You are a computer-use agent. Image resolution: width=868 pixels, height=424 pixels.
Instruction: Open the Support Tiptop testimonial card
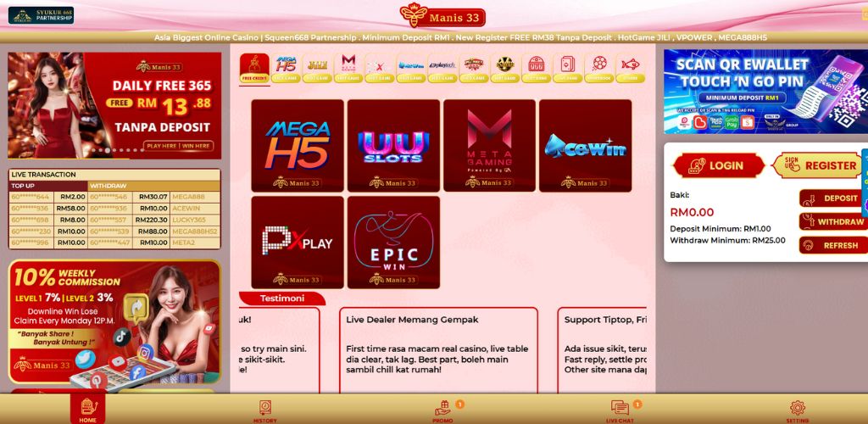pos(603,350)
